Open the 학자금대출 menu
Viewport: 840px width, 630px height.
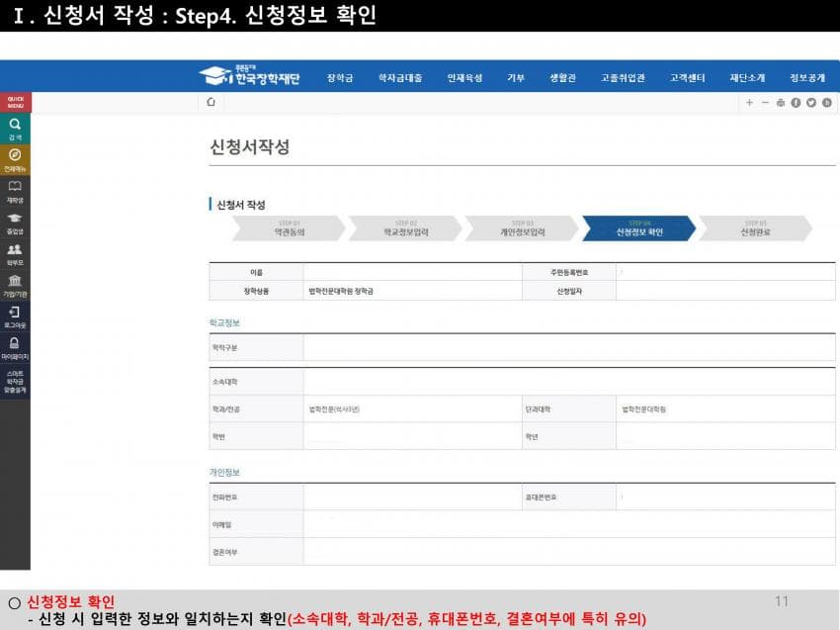[400, 77]
